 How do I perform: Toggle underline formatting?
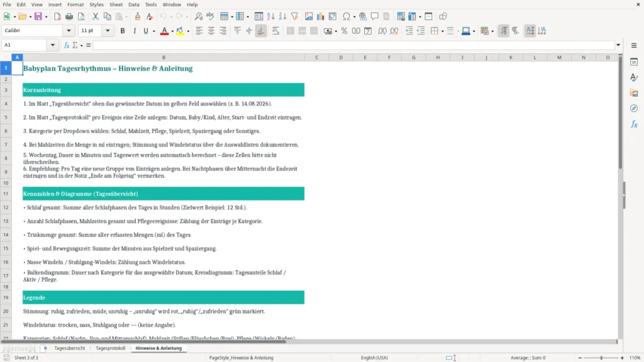[x=146, y=31]
